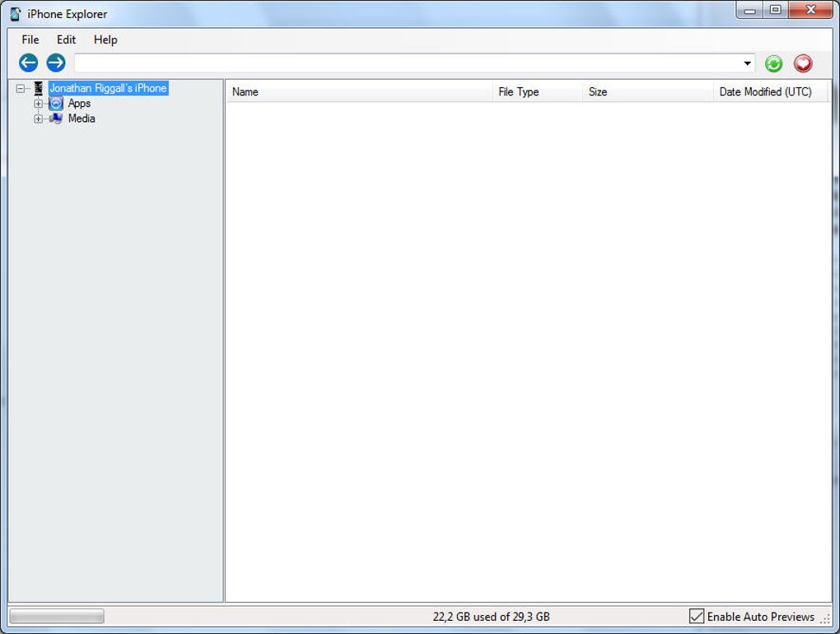This screenshot has width=840, height=634.
Task: Sort by Date Modified (UTC) column header
Action: point(770,91)
